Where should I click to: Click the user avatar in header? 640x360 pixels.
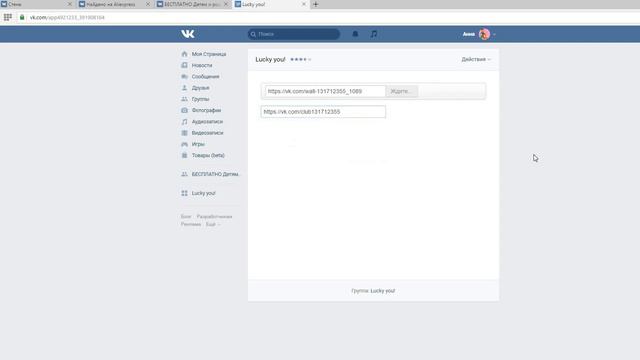[484, 34]
